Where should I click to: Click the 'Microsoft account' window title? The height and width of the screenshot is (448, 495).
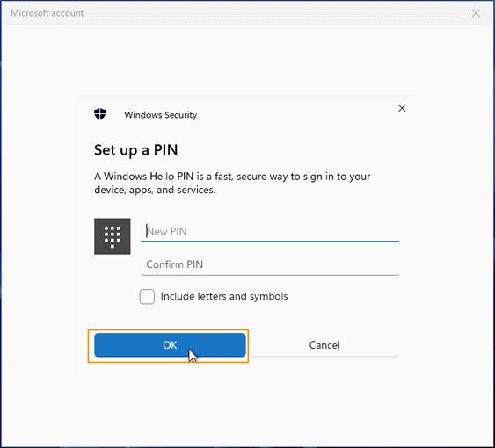click(x=47, y=13)
